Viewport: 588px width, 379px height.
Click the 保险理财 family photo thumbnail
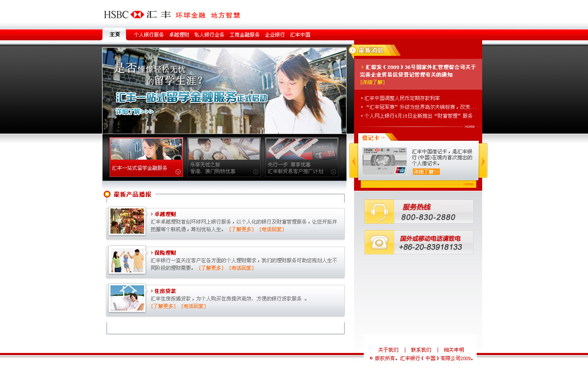point(127,260)
